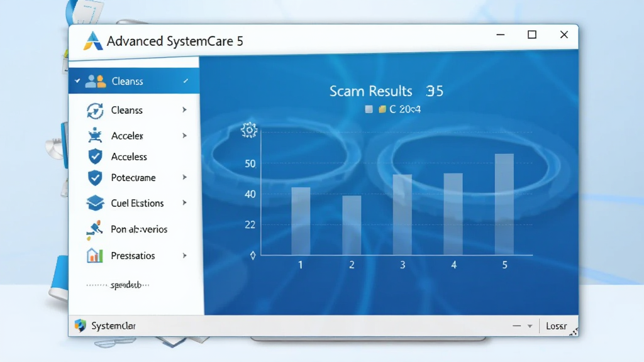Click the tallest chart bar number 5
Screen dimensions: 644x362
point(504,204)
